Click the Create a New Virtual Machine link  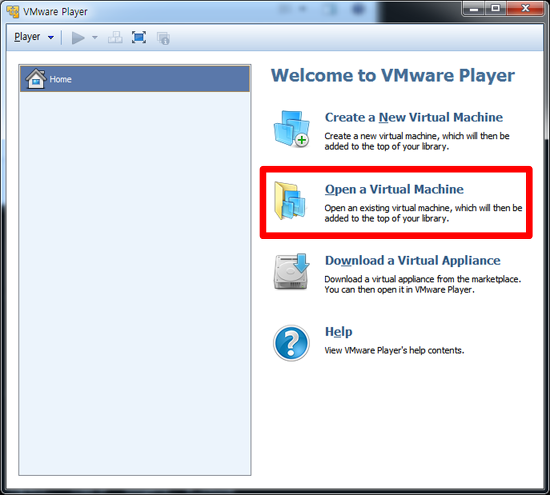click(414, 117)
